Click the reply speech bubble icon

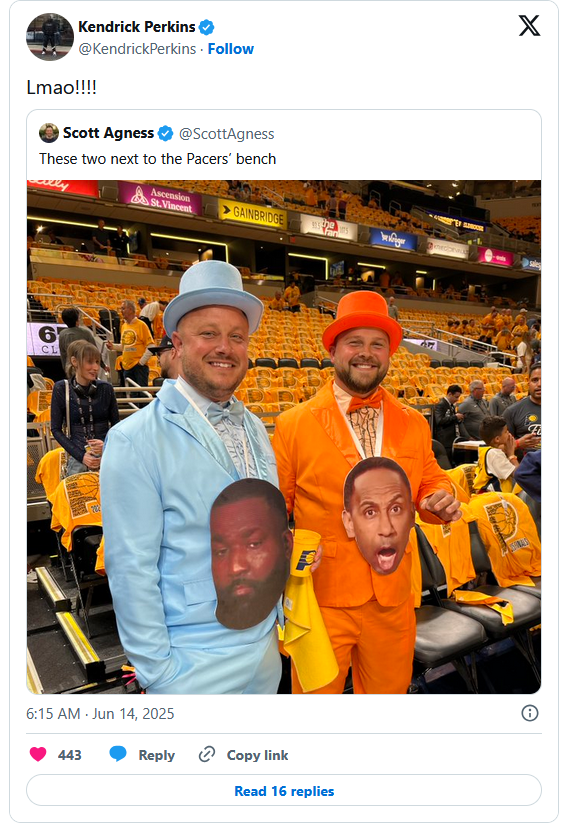coord(118,754)
